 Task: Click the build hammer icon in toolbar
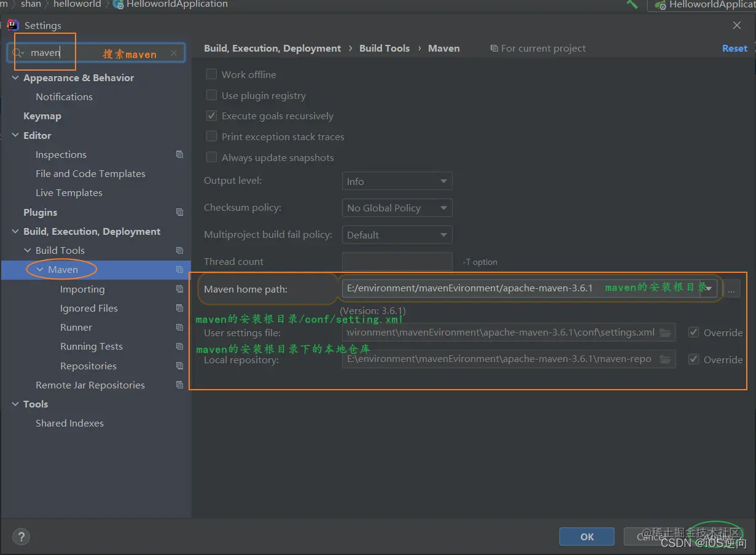coord(632,4)
